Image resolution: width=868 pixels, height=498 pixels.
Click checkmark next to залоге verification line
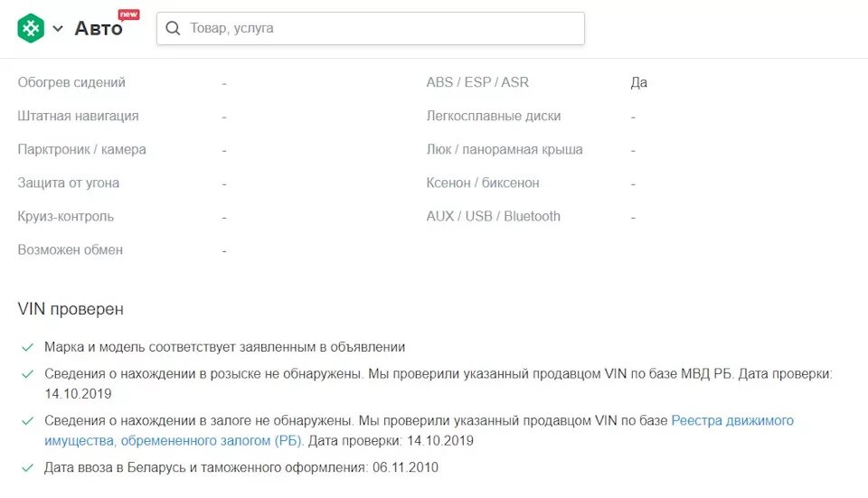tap(28, 421)
